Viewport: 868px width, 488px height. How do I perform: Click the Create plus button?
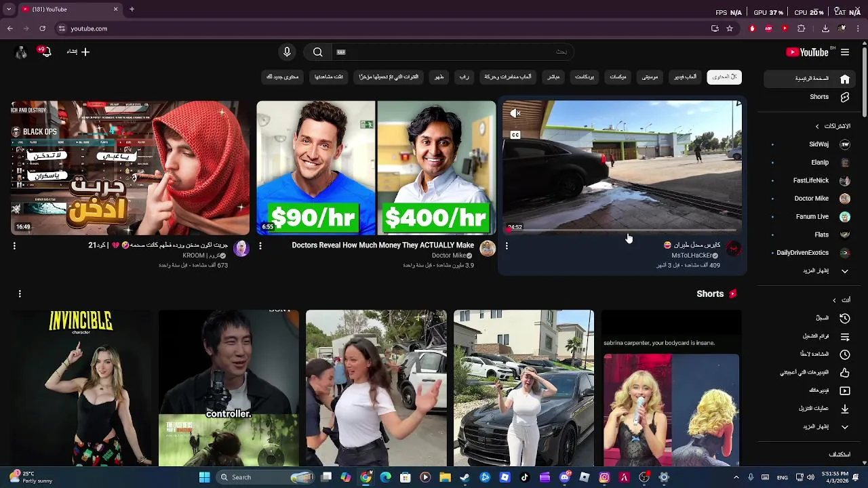click(78, 52)
